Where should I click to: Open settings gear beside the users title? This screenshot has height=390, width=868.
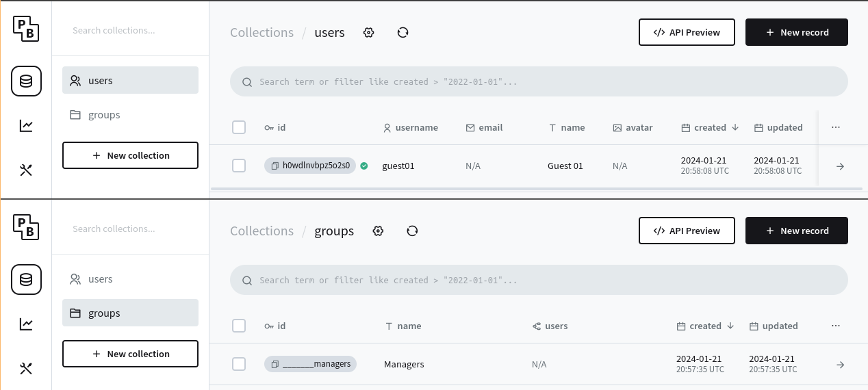369,33
